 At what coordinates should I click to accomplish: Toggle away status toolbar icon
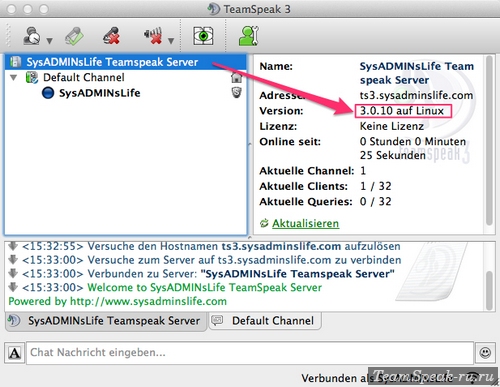pos(32,36)
